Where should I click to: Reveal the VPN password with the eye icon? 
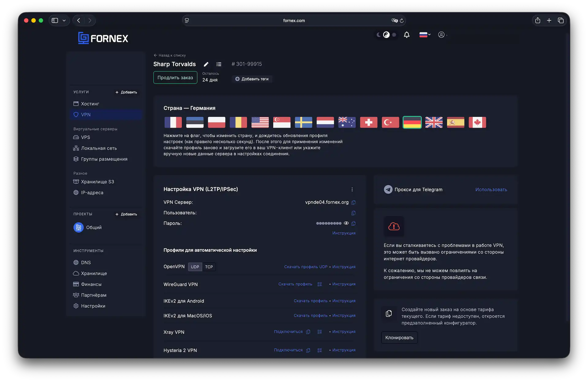click(x=346, y=223)
